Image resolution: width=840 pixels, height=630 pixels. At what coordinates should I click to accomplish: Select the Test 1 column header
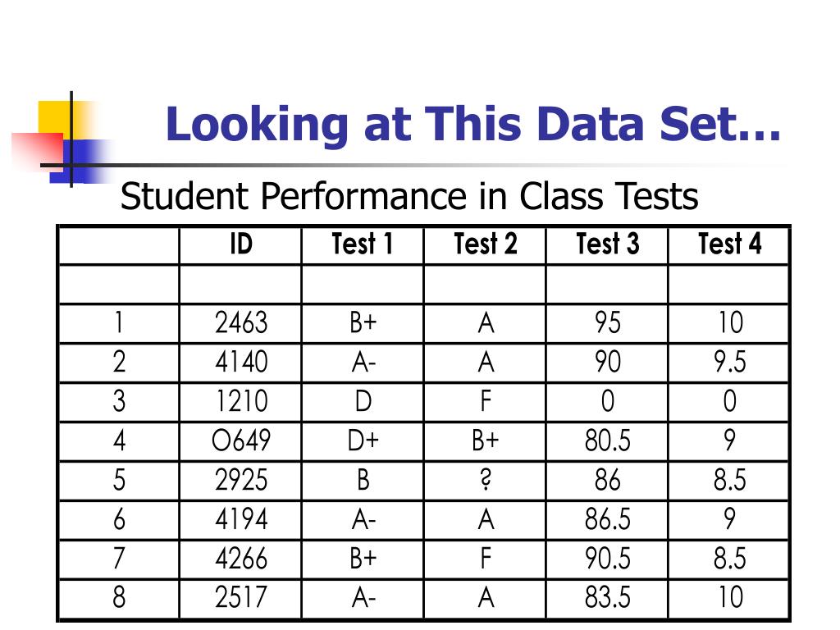pos(363,244)
